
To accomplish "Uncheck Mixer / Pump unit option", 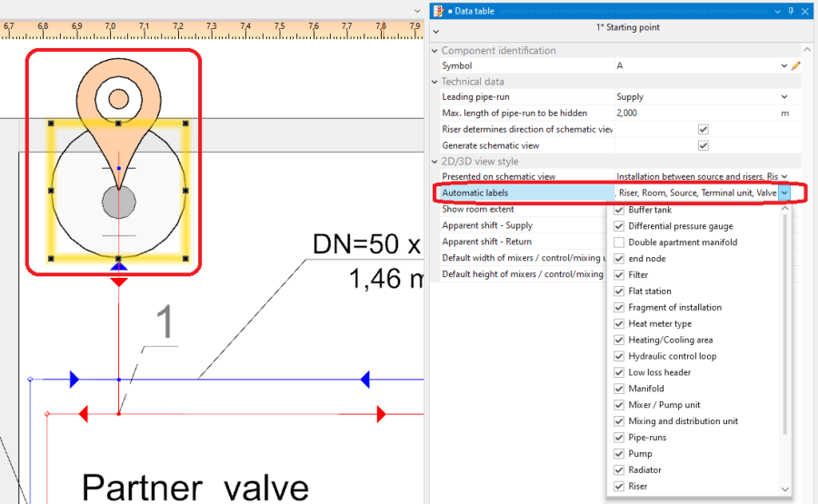I will pyautogui.click(x=619, y=405).
